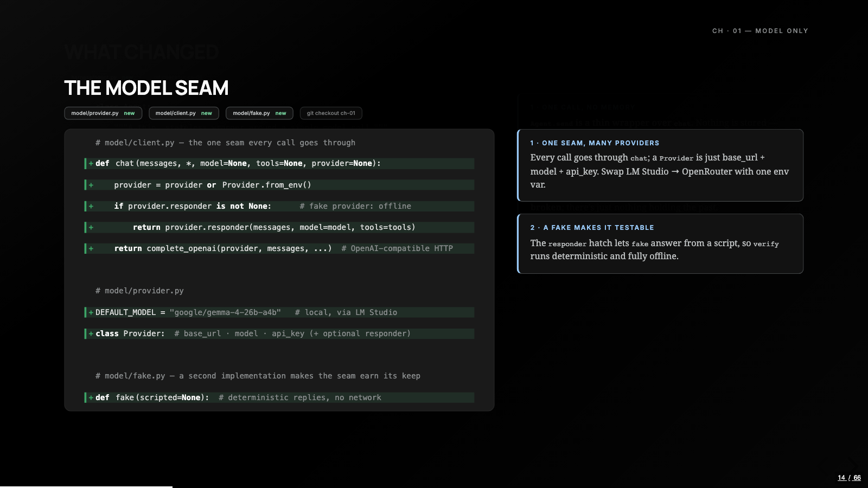The width and height of the screenshot is (868, 488).
Task: Click the # model/client.py comment line
Action: pos(225,143)
